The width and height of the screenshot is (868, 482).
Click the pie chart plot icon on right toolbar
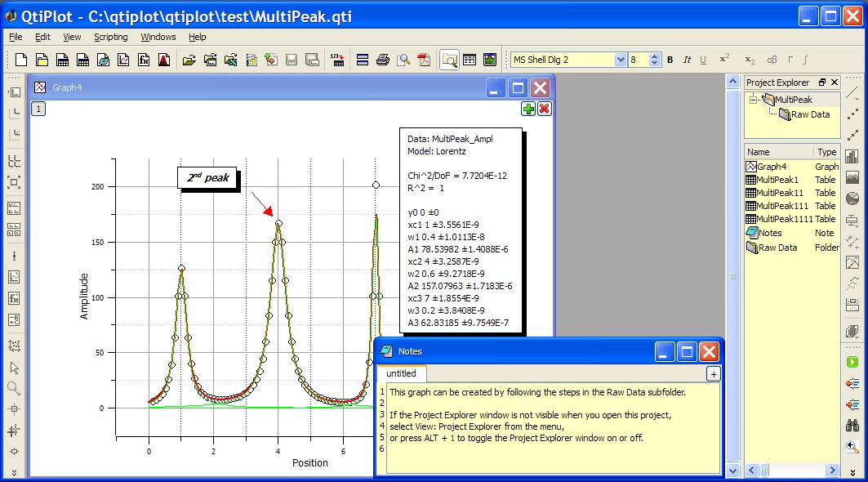tap(852, 199)
